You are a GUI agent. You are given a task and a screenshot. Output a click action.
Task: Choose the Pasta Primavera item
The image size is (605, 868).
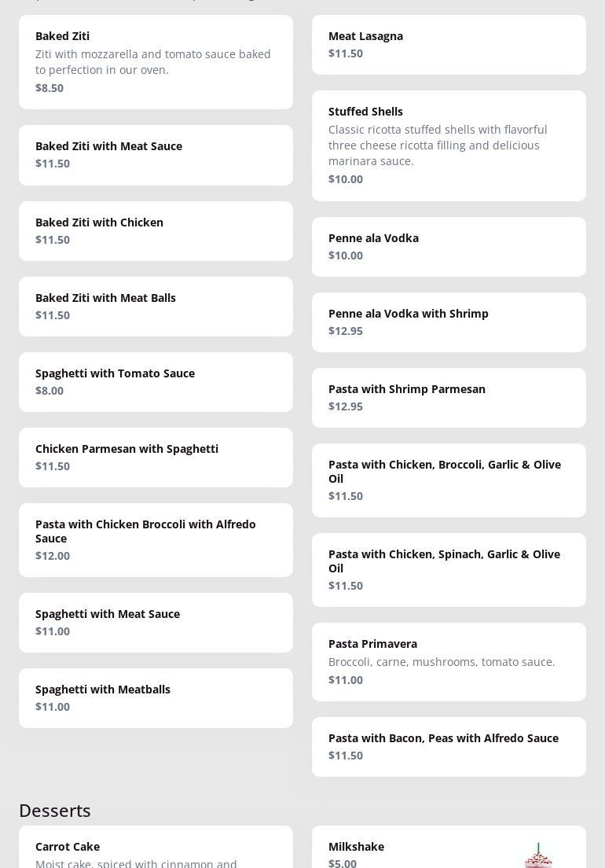coord(449,662)
